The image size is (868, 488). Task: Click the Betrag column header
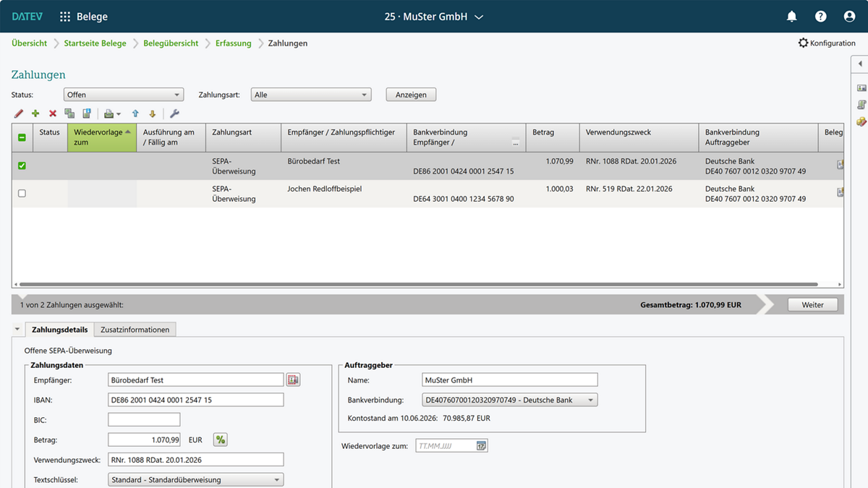(553, 137)
